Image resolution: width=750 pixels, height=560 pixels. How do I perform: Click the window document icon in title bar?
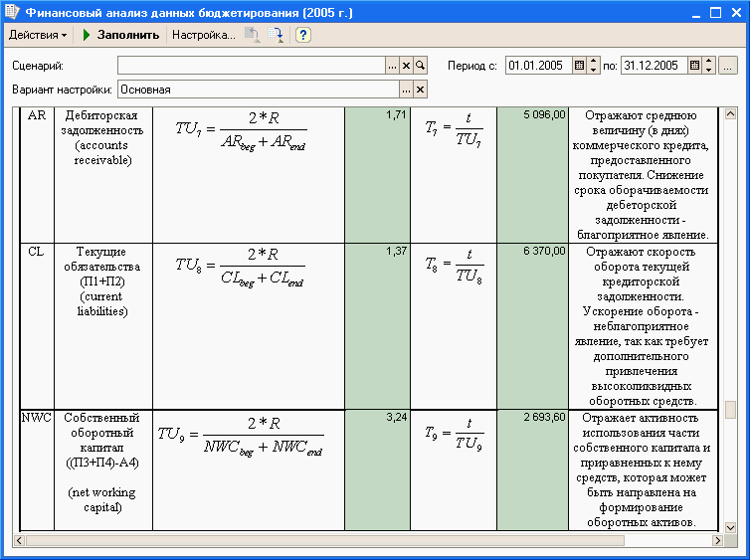[12, 12]
